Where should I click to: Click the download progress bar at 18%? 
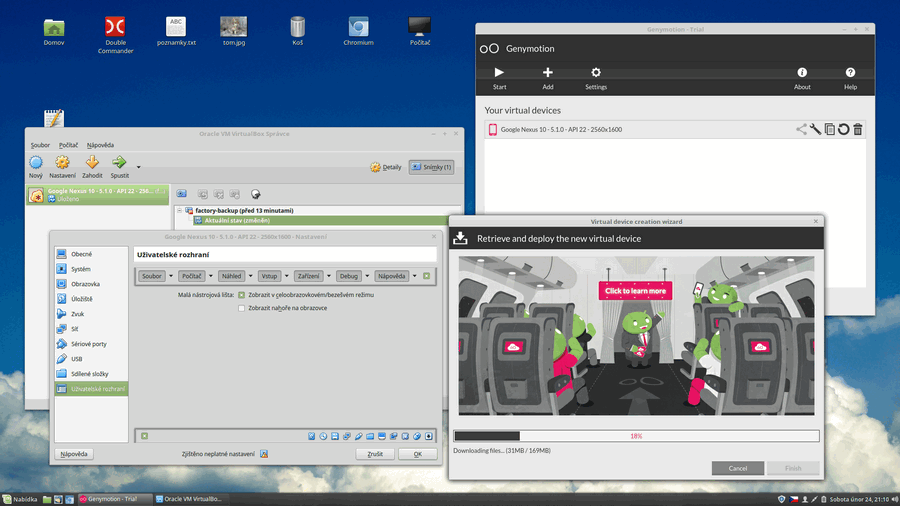636,436
